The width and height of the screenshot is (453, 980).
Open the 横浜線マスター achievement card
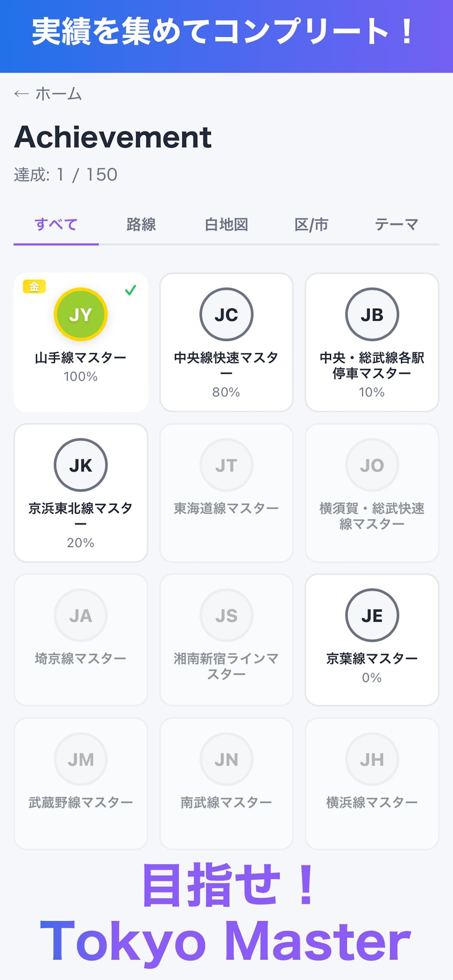point(372,784)
